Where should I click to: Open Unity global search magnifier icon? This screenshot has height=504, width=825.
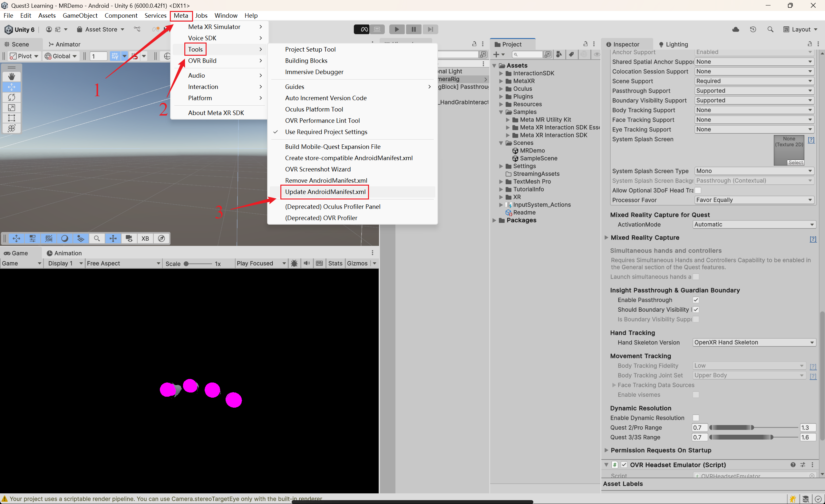[770, 29]
